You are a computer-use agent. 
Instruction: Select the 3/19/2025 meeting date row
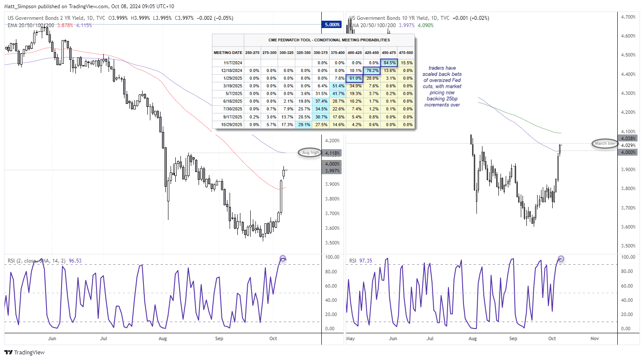click(x=314, y=86)
